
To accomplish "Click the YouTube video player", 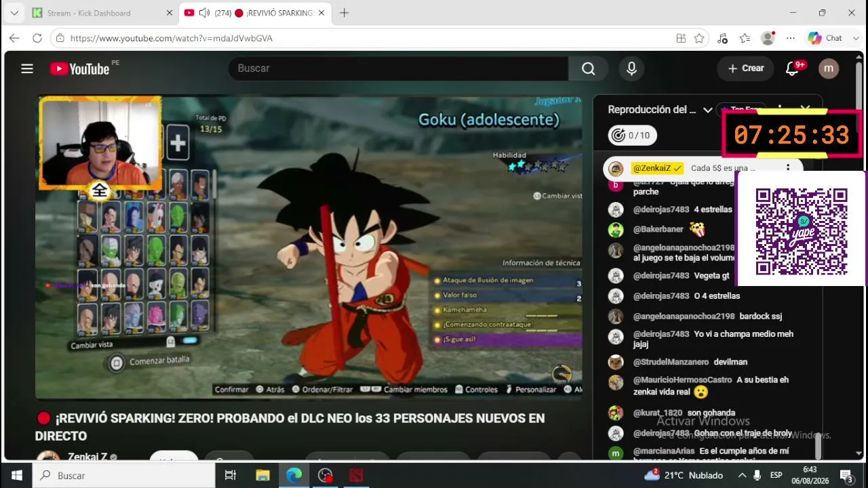I will pos(309,247).
